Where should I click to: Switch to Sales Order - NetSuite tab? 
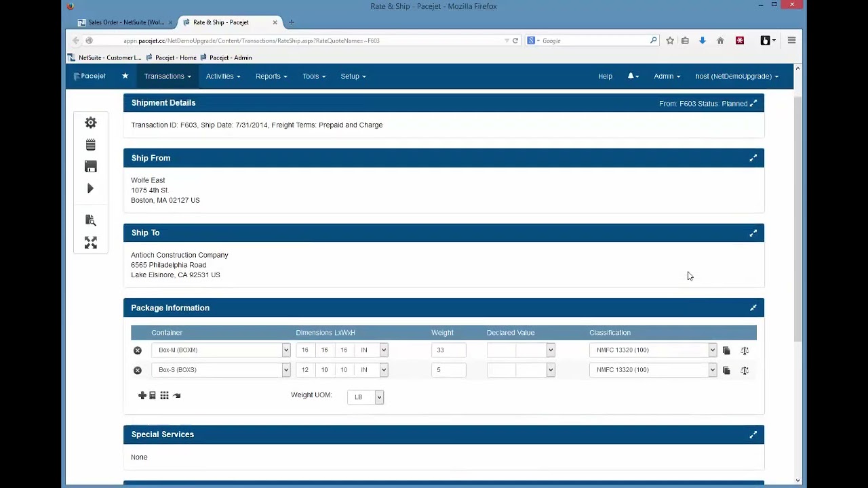point(125,22)
